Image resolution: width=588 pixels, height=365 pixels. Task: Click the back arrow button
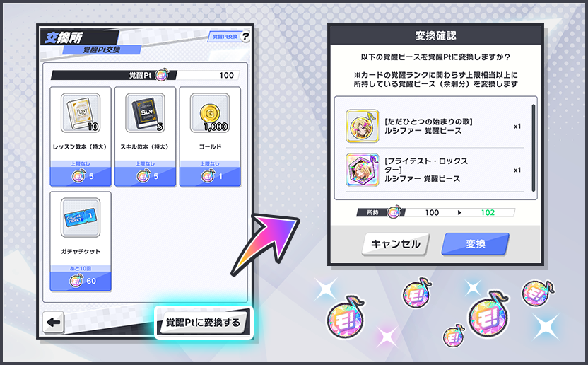(53, 322)
